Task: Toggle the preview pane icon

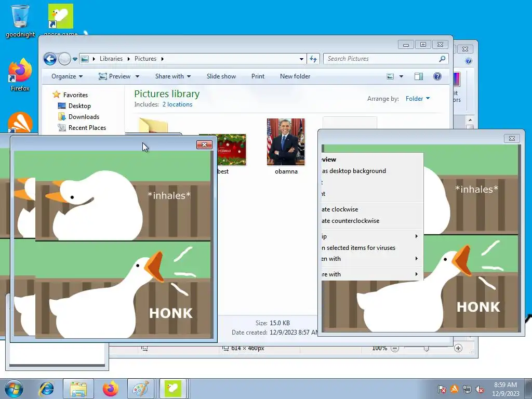Action: 419,76
